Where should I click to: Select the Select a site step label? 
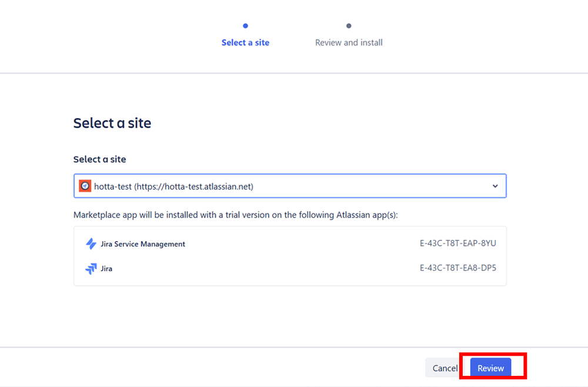pyautogui.click(x=245, y=42)
